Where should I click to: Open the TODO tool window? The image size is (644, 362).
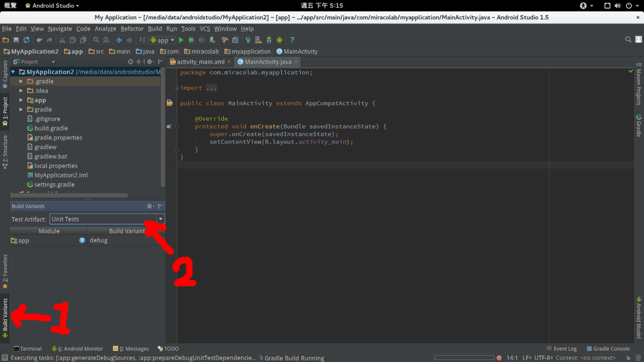(x=168, y=349)
